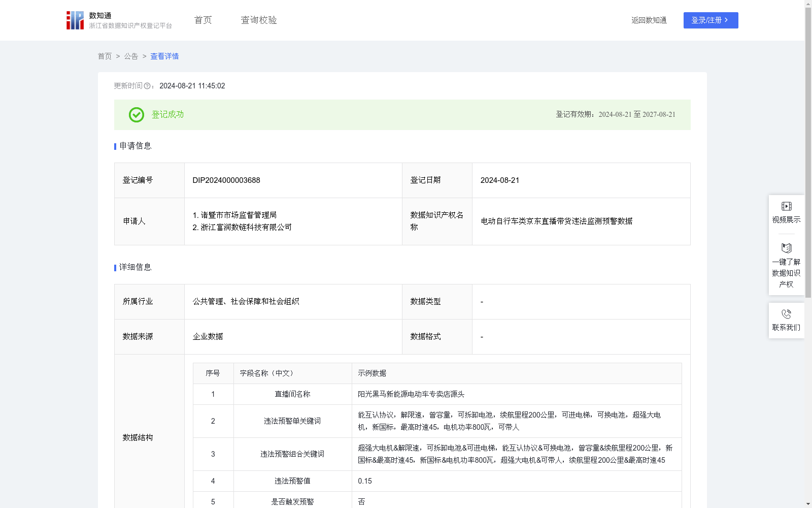Click the 数据来源 label cell

tap(149, 337)
